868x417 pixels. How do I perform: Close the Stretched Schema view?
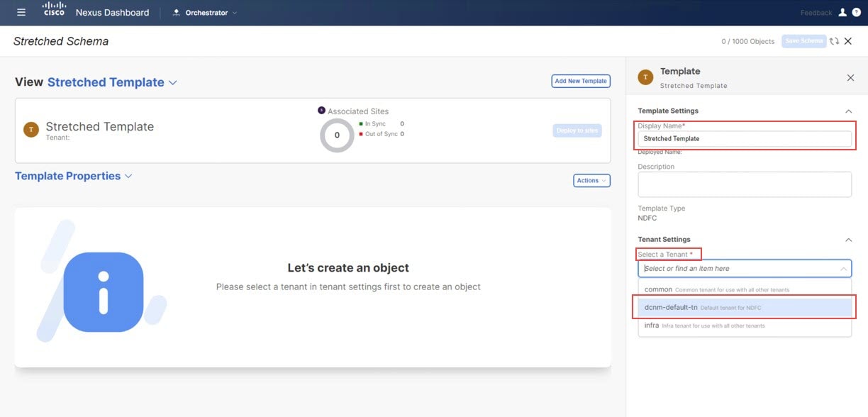[x=848, y=41]
